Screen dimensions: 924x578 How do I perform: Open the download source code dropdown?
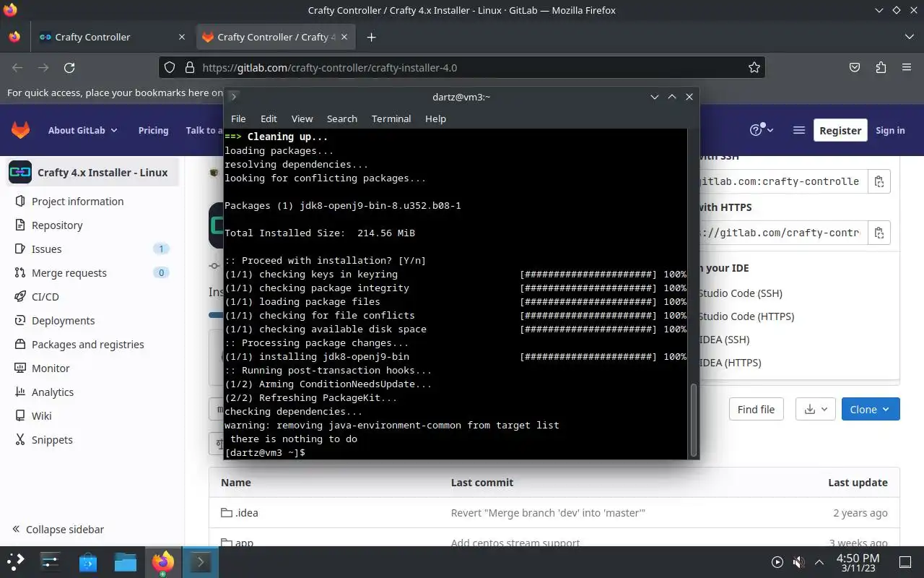click(x=816, y=409)
